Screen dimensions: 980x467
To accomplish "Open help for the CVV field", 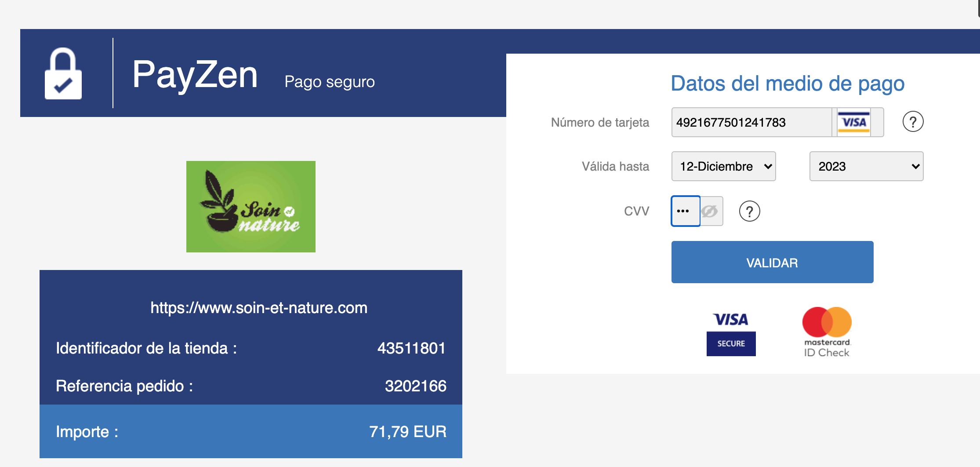I will tap(749, 212).
